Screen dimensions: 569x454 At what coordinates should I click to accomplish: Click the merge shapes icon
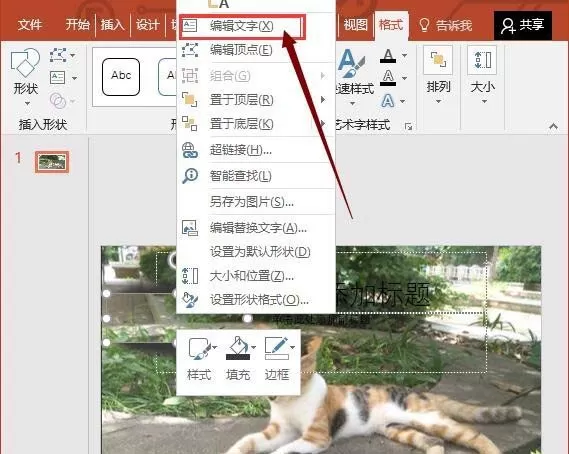pyautogui.click(x=58, y=101)
